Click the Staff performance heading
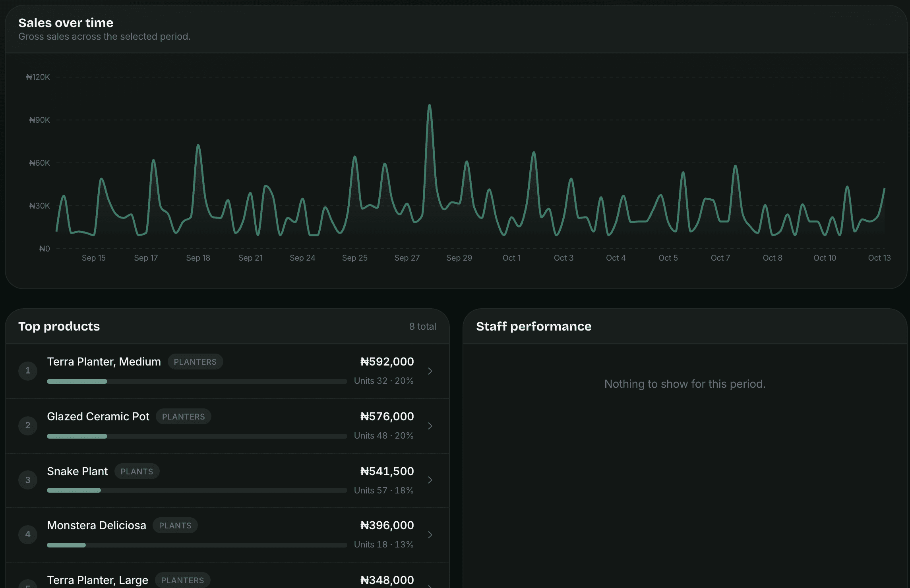The width and height of the screenshot is (910, 588). click(x=534, y=326)
